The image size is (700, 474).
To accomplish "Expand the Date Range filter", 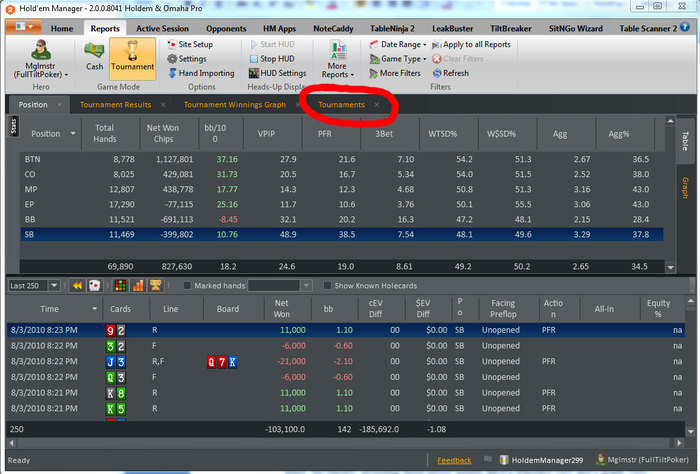I will [398, 44].
